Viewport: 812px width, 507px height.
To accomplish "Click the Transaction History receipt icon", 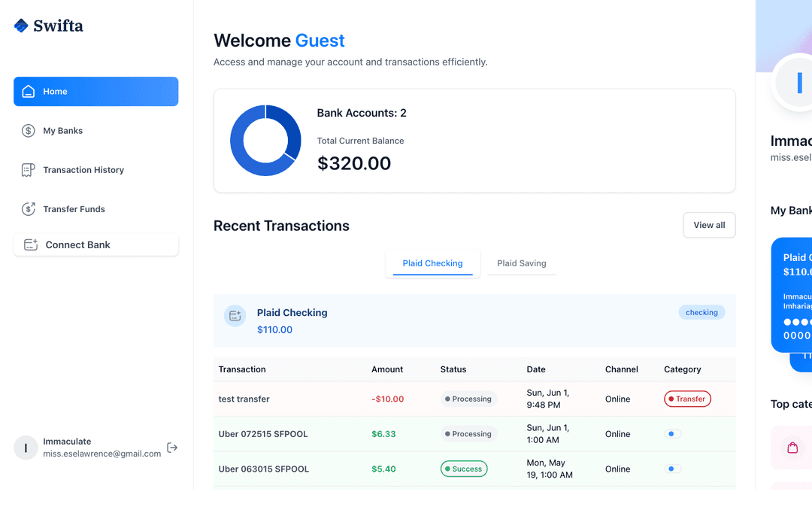I will [x=29, y=170].
